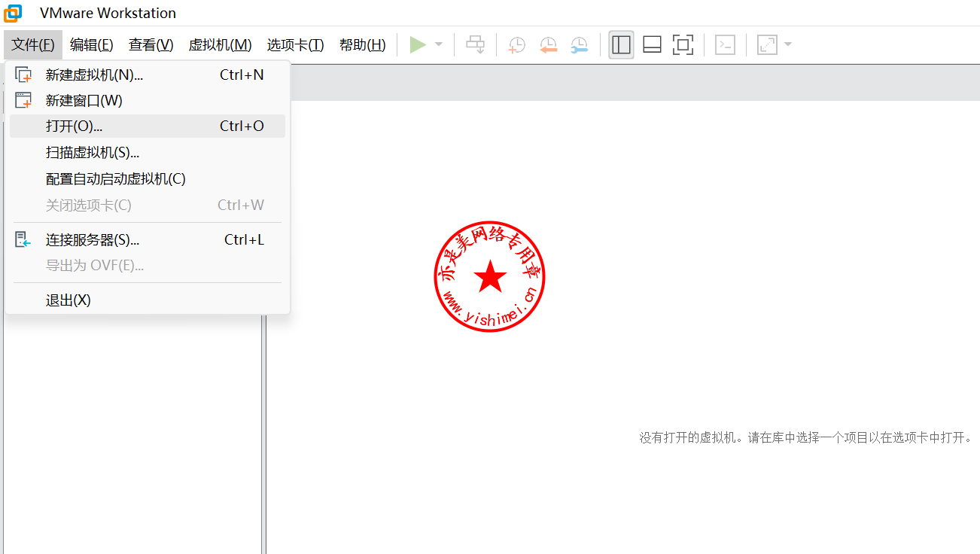
Task: Open the 虚拟机(M) menu
Action: (220, 45)
